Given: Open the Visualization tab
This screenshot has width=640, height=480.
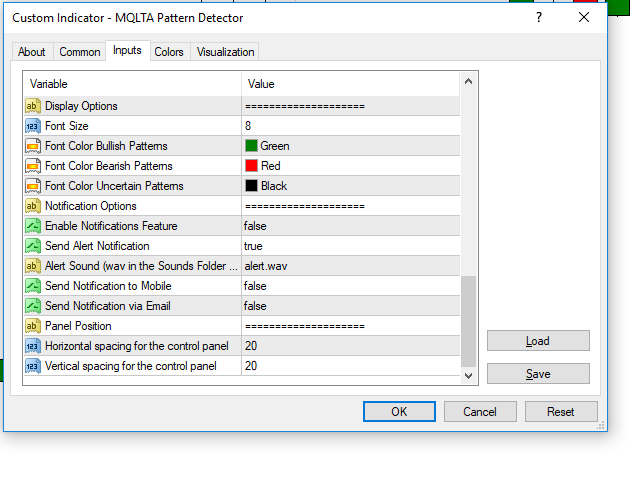Looking at the screenshot, I should coord(225,52).
